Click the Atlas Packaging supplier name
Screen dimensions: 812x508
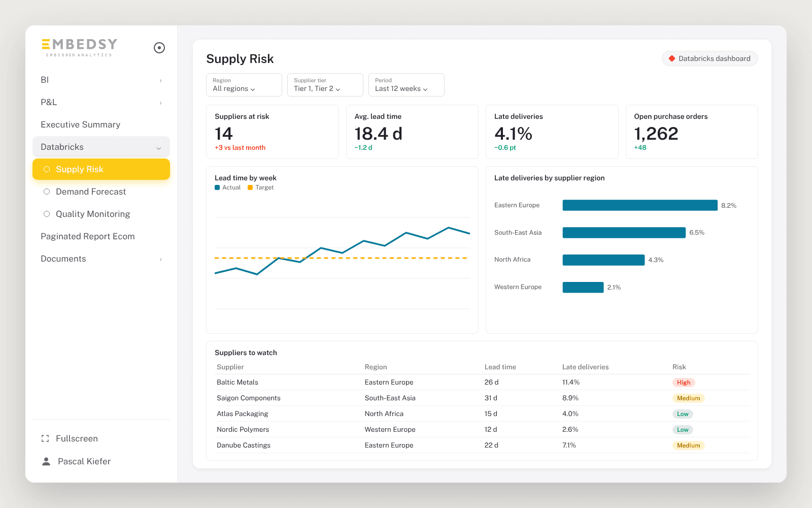click(x=243, y=414)
